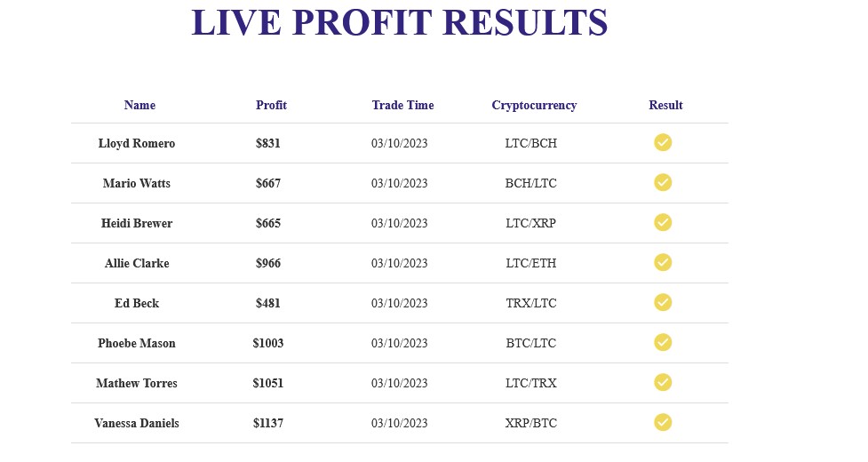Click Mario Watts's trade date
This screenshot has width=868, height=462.
[x=400, y=183]
